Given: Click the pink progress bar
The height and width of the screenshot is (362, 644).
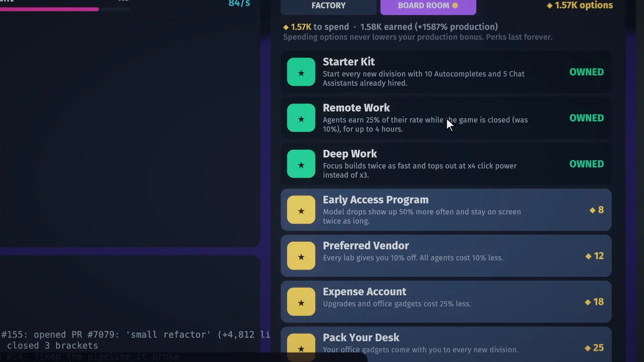Looking at the screenshot, I should [x=49, y=9].
